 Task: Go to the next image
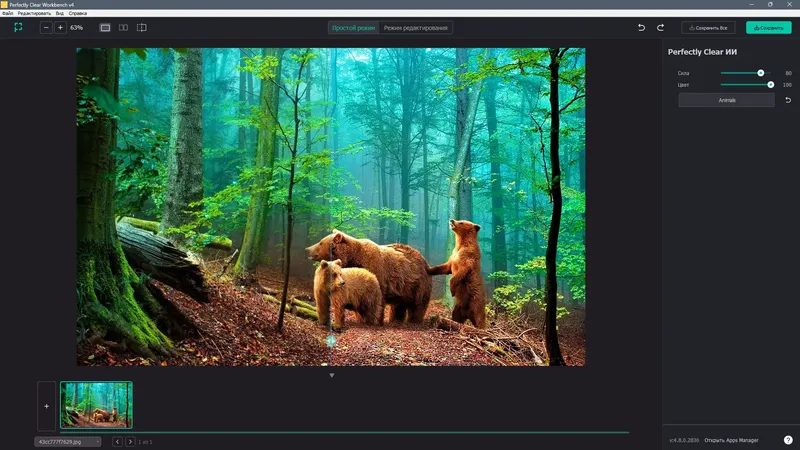[130, 442]
